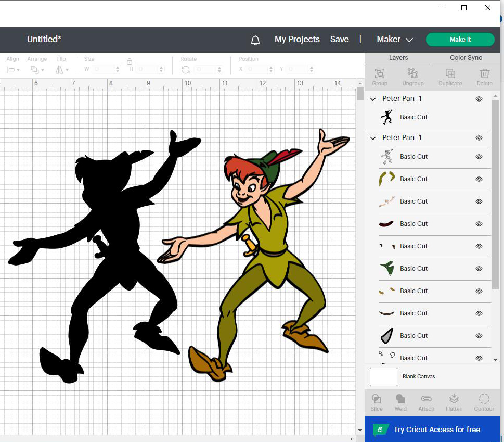
Task: Open the Maker machine dropdown
Action: [394, 40]
